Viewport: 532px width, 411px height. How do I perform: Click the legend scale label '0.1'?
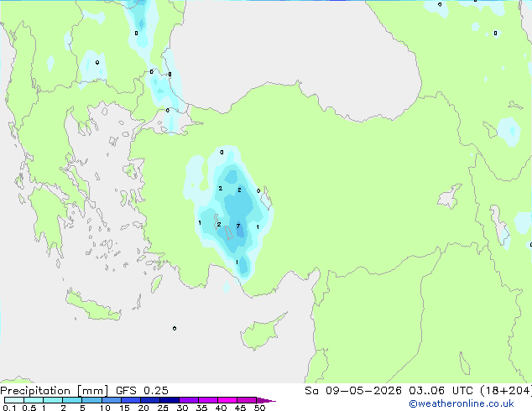click(9, 408)
